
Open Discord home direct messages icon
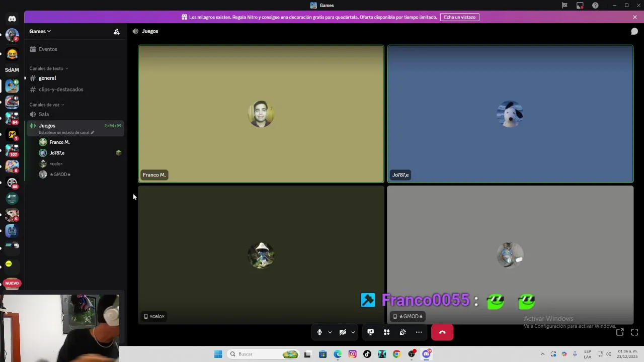pos(12,19)
